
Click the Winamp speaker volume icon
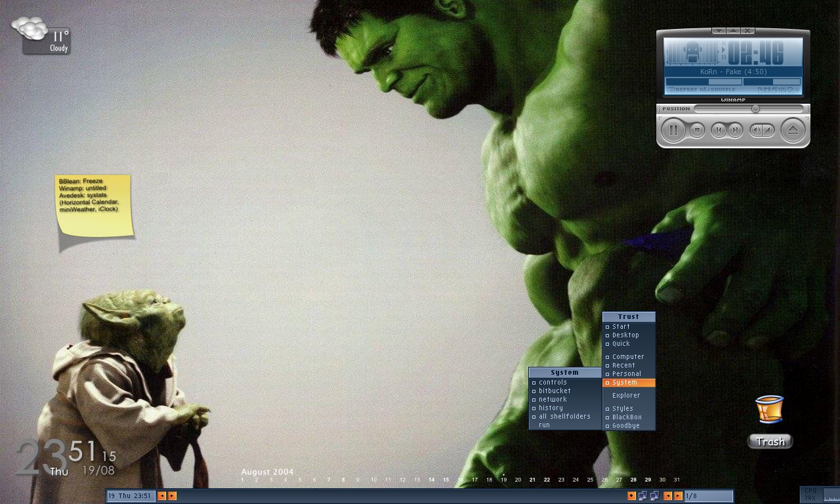point(757,131)
